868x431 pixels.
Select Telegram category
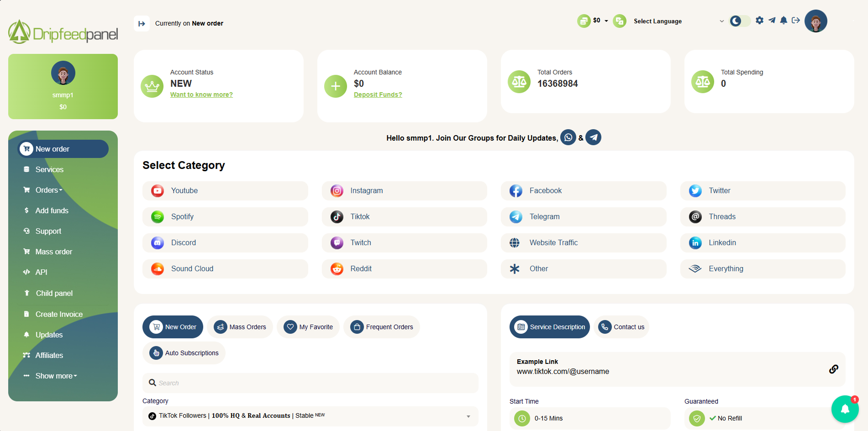pyautogui.click(x=584, y=217)
